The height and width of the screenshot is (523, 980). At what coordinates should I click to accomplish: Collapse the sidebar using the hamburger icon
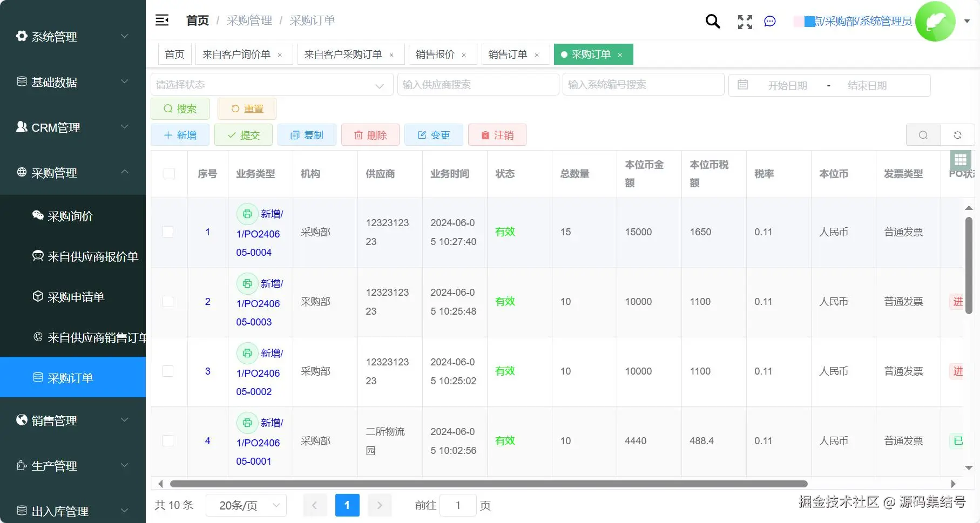161,19
